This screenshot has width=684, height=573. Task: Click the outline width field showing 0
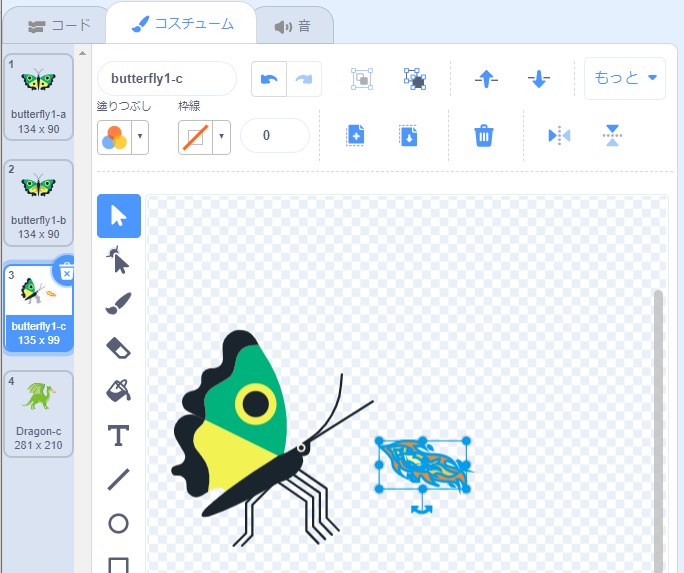point(275,136)
